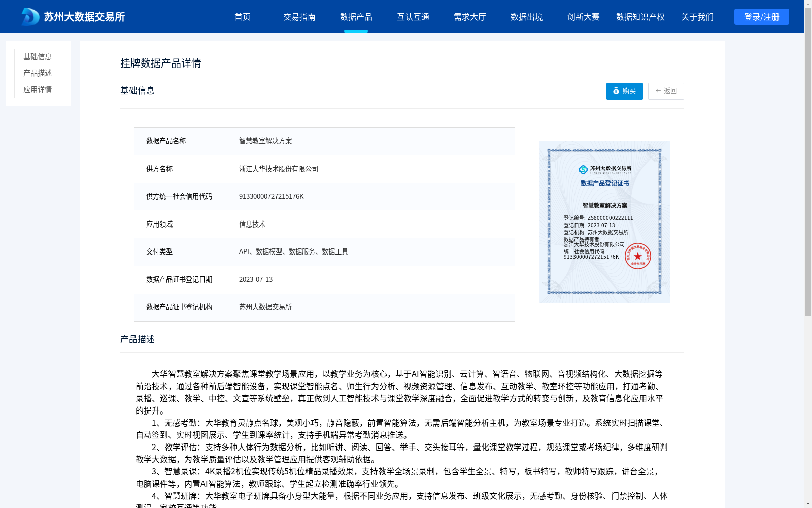Click delivery type value API、数据模型、数据服务、数据工具

293,251
